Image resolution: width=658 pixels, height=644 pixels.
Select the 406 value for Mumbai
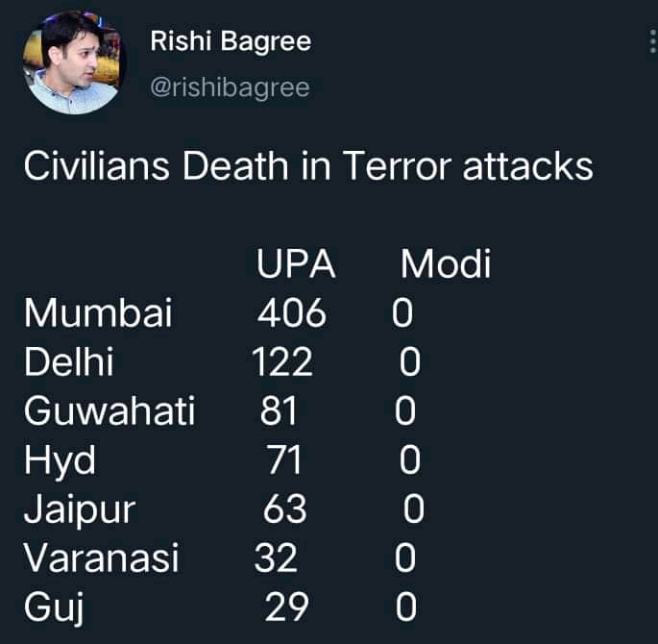(292, 312)
